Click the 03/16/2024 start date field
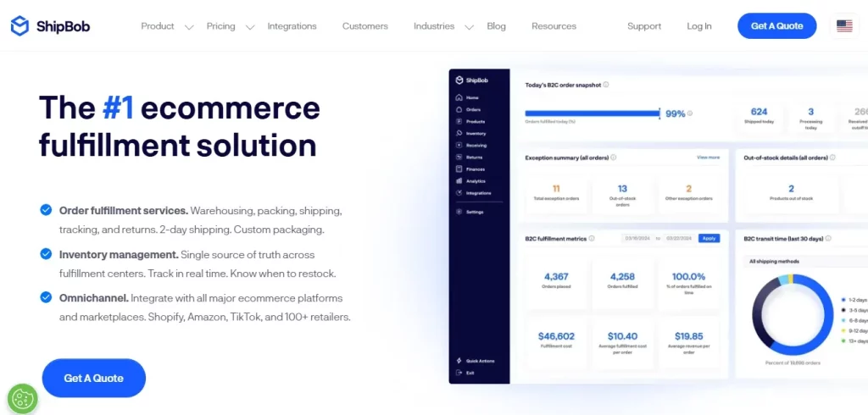This screenshot has width=868, height=415. (637, 239)
